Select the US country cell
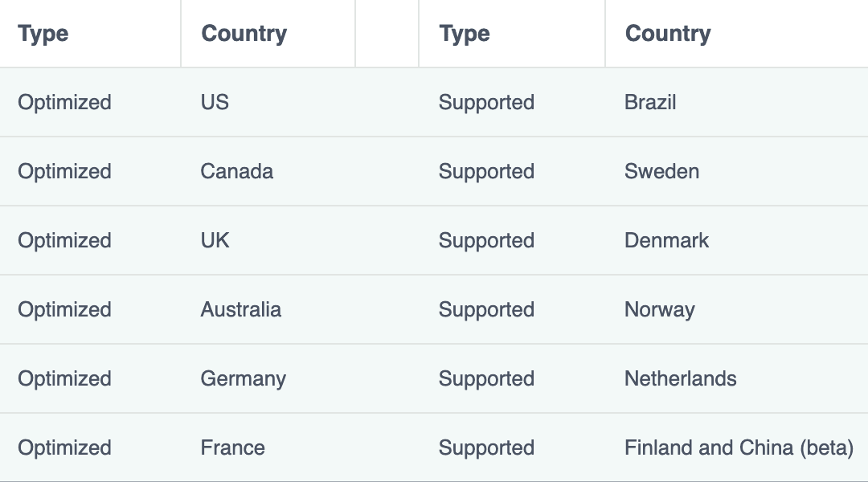The image size is (868, 482). pyautogui.click(x=215, y=103)
